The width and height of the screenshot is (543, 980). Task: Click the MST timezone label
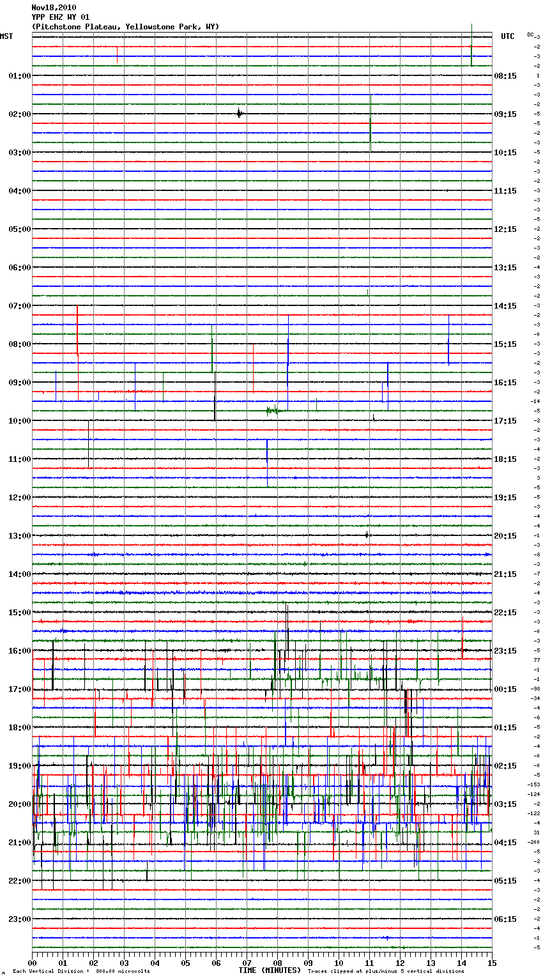(6, 36)
